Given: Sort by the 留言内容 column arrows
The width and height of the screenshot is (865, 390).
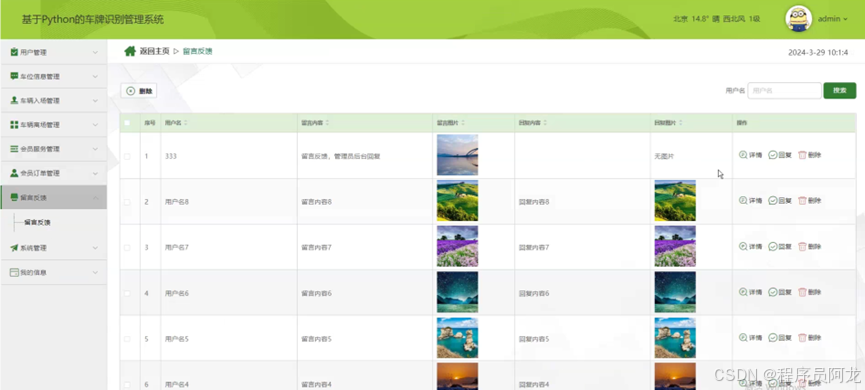Looking at the screenshot, I should pyautogui.click(x=327, y=123).
